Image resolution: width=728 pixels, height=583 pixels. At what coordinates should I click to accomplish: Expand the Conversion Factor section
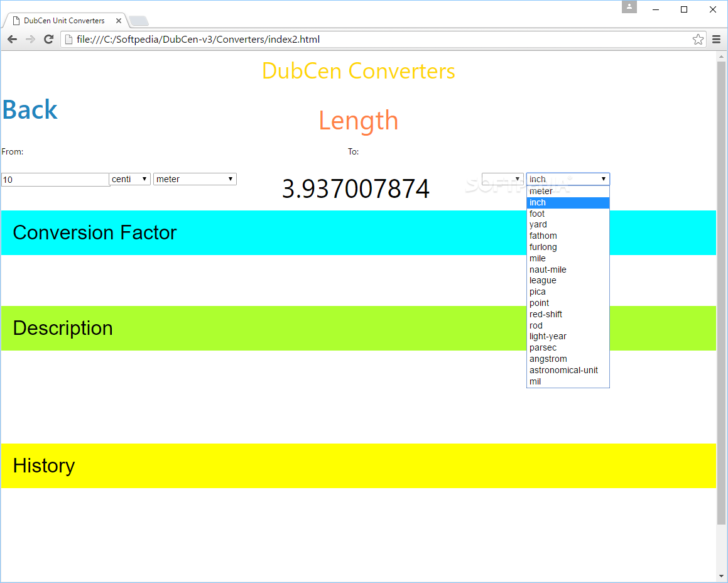pyautogui.click(x=359, y=232)
